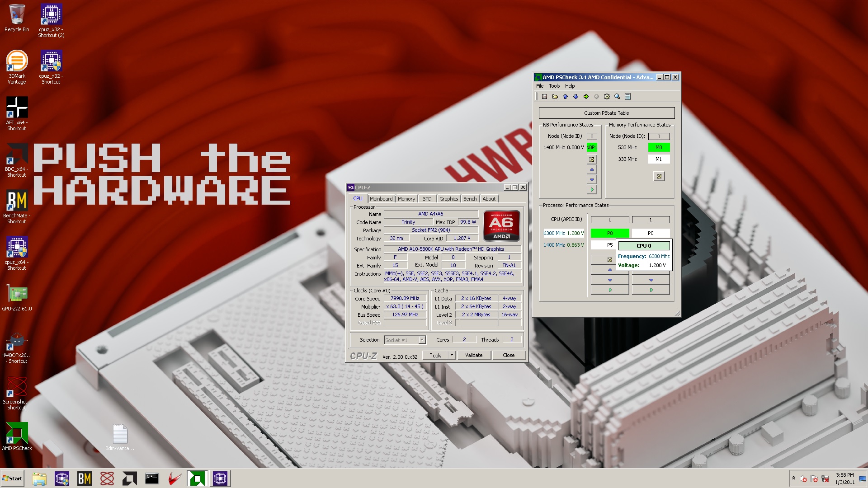This screenshot has width=868, height=488.
Task: Click the Close button in CPU-Z
Action: pyautogui.click(x=509, y=355)
